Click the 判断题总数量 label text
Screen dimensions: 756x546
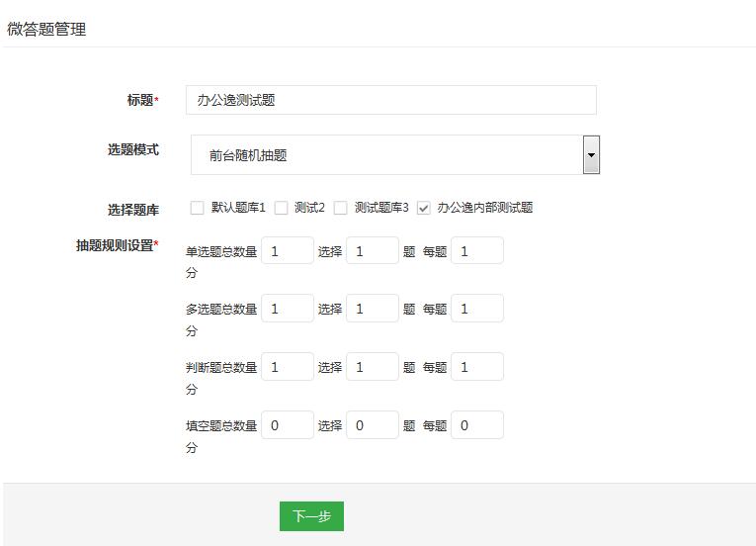[221, 367]
